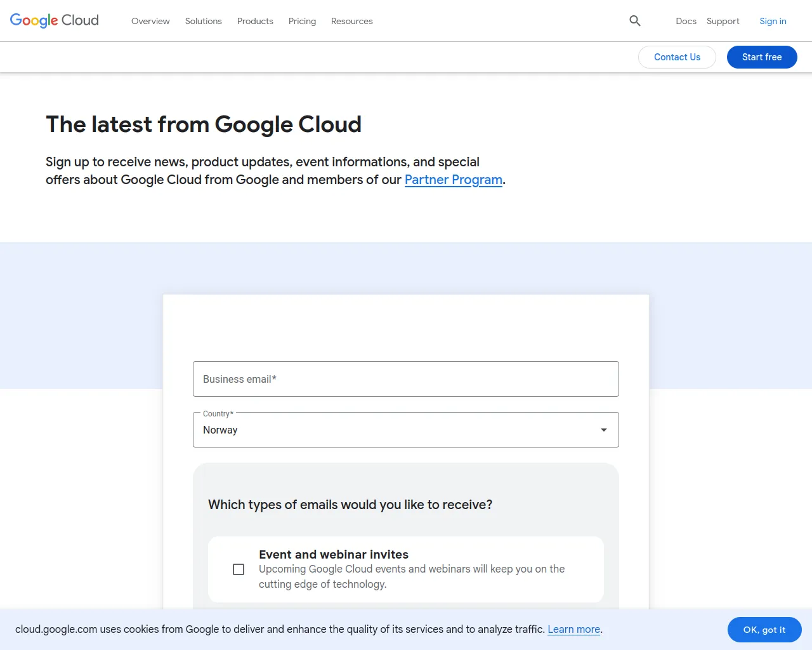Click the Google Cloud logo

55,20
